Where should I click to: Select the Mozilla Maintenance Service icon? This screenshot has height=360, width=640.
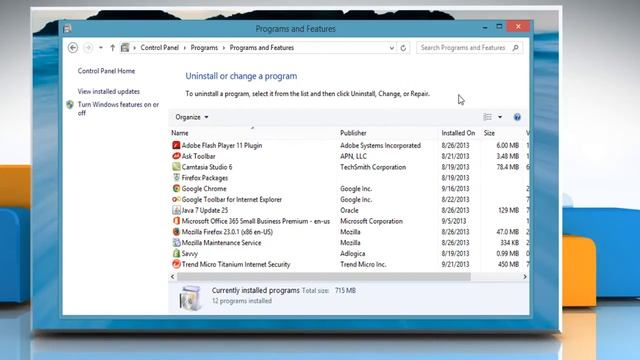click(176, 242)
